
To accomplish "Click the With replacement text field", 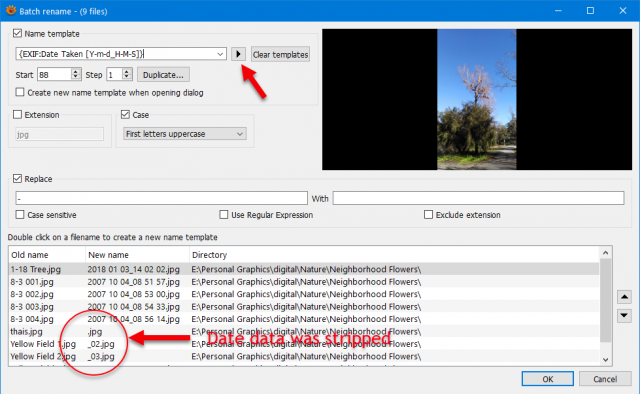I will 478,198.
